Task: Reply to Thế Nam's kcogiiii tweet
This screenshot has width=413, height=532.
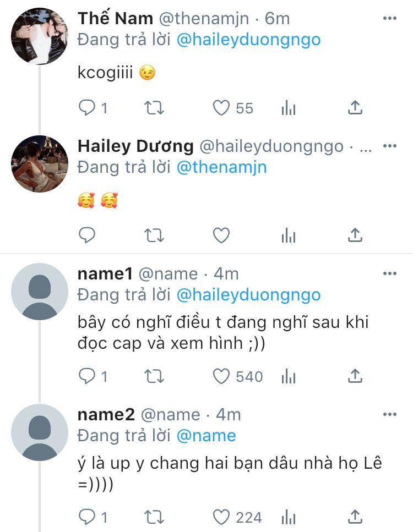Action: [x=87, y=108]
